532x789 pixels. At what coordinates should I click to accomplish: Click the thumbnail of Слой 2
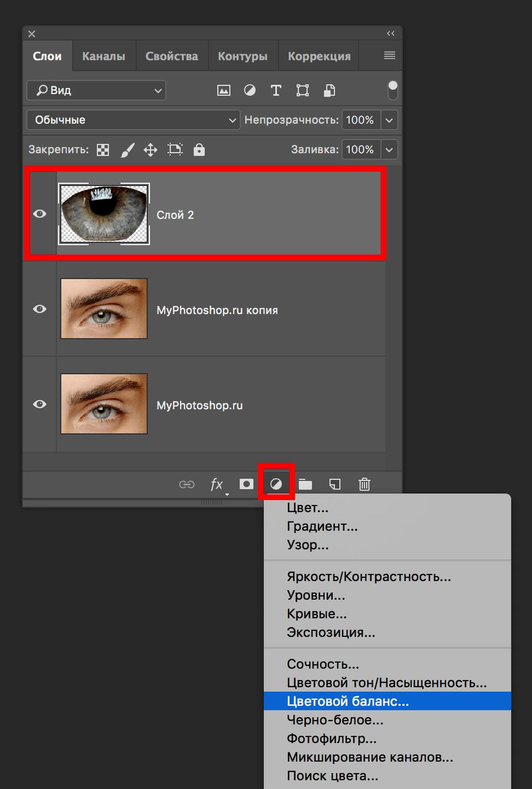[x=104, y=214]
